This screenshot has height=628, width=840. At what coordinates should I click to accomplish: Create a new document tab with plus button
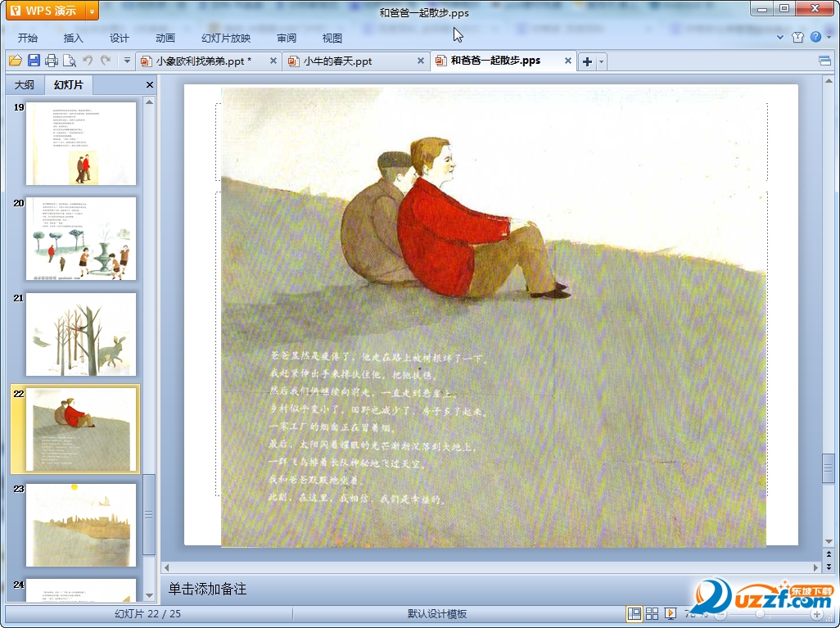587,61
